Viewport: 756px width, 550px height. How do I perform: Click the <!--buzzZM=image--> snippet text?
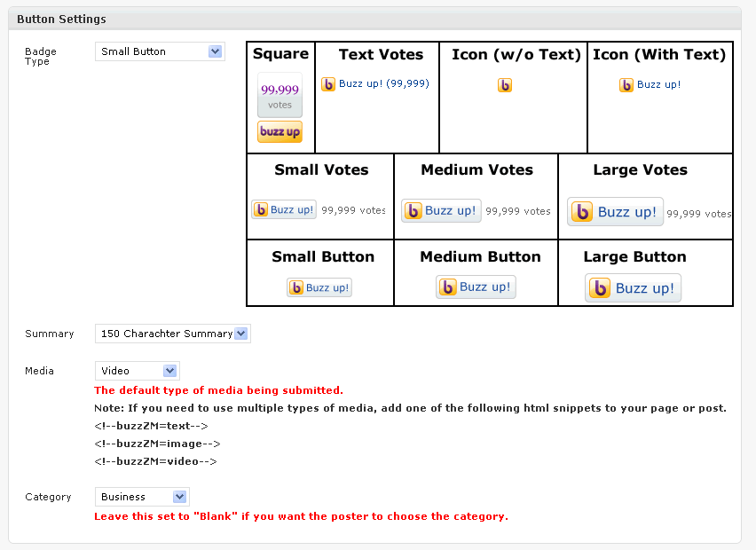pos(157,444)
